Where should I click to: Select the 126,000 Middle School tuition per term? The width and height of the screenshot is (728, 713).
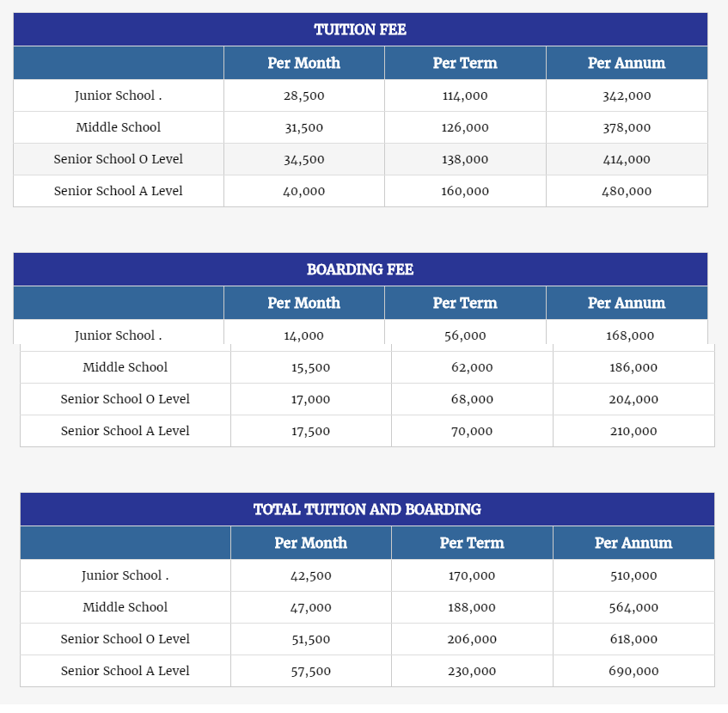pyautogui.click(x=465, y=127)
